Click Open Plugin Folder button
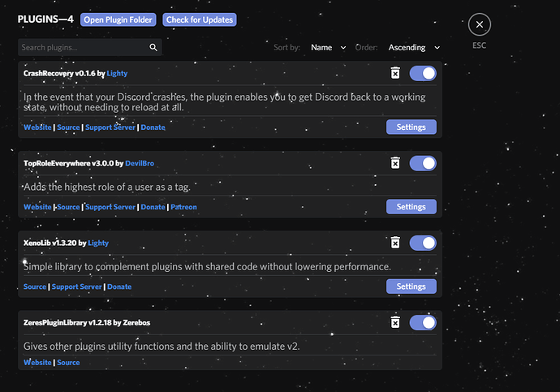The height and width of the screenshot is (392, 560). pyautogui.click(x=118, y=19)
